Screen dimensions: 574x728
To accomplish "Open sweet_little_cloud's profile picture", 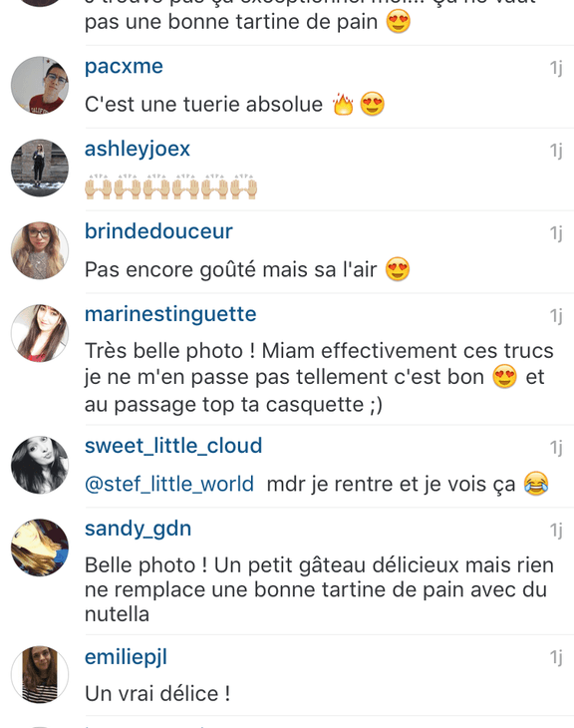I will tap(40, 465).
